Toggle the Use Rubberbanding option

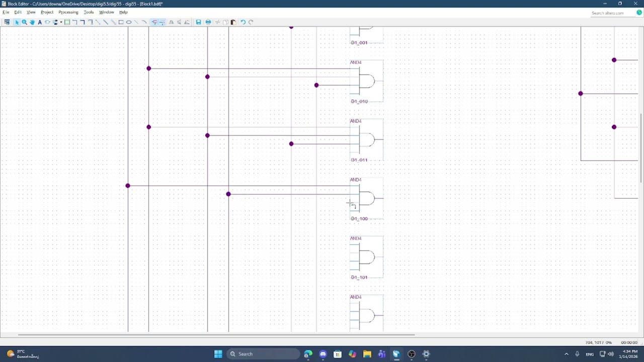(154, 22)
